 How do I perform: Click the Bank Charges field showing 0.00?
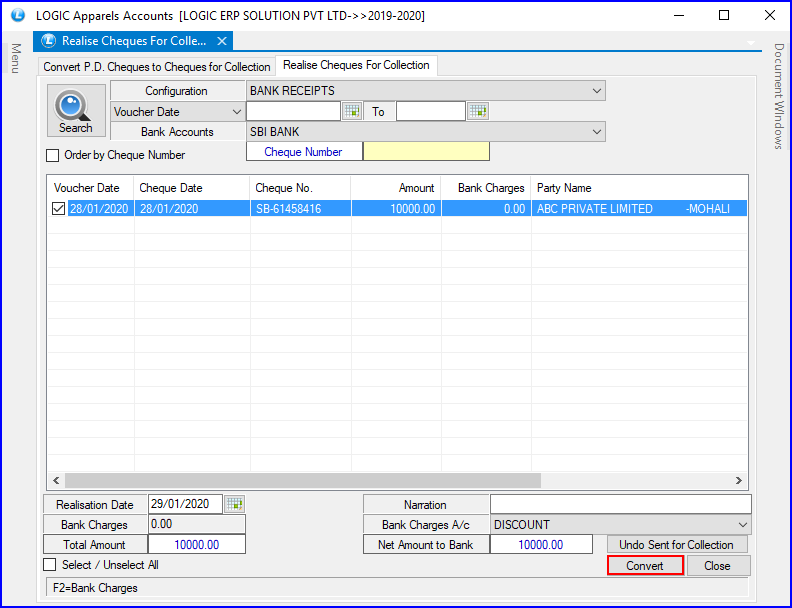point(197,524)
